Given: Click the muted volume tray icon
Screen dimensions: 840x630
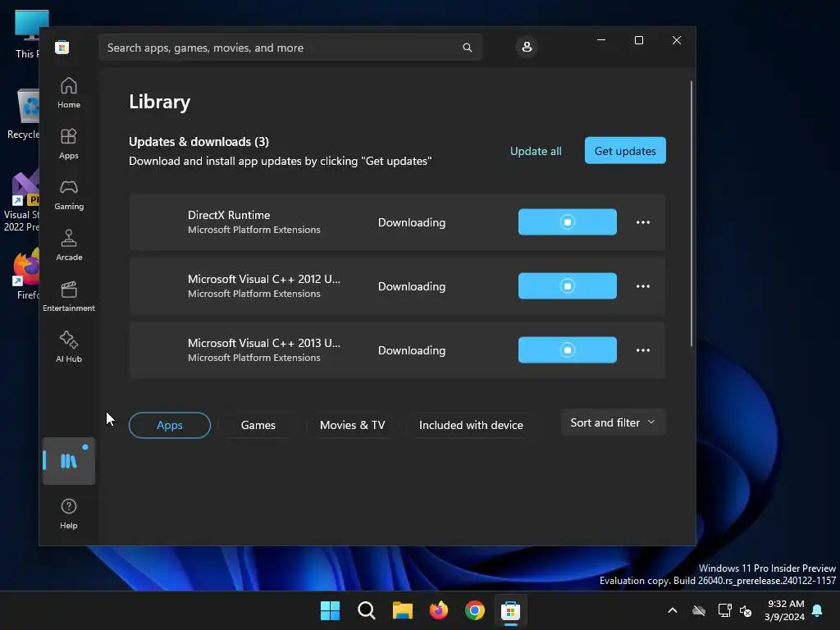Looking at the screenshot, I should point(746,610).
